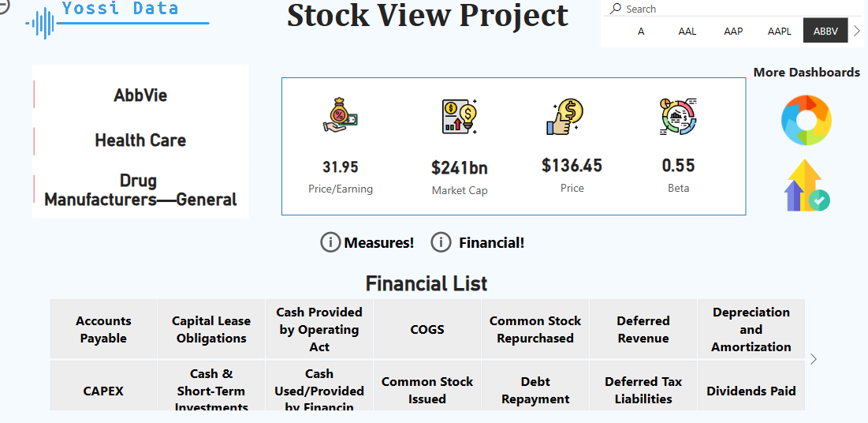This screenshot has height=423, width=868.
Task: Open the donut chart dashboard icon
Action: (x=806, y=120)
